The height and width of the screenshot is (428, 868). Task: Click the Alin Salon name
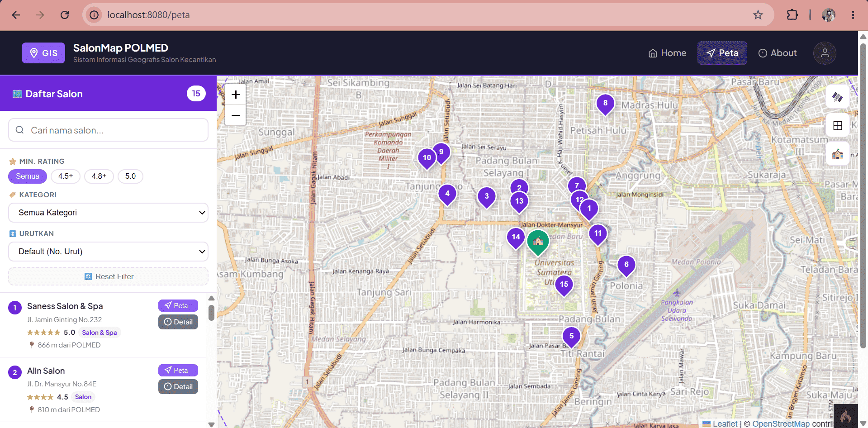tap(46, 371)
